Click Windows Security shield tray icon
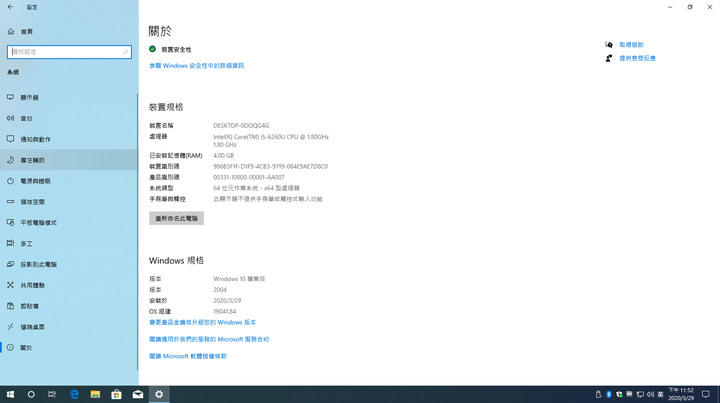 click(619, 394)
